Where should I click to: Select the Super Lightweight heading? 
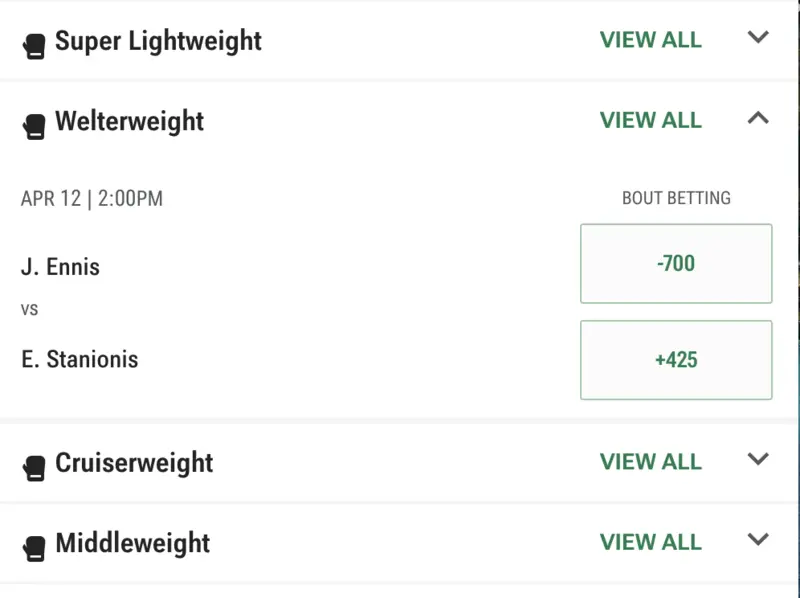click(x=158, y=41)
